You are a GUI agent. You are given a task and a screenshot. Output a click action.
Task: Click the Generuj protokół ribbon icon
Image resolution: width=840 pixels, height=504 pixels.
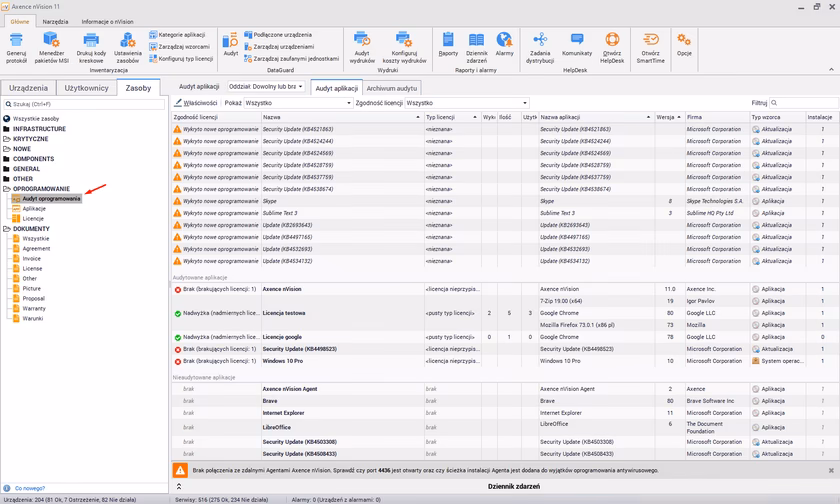[17, 41]
